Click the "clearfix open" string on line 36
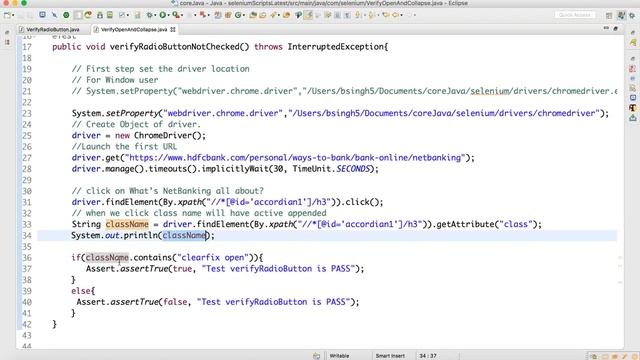640x360 pixels. click(212, 258)
